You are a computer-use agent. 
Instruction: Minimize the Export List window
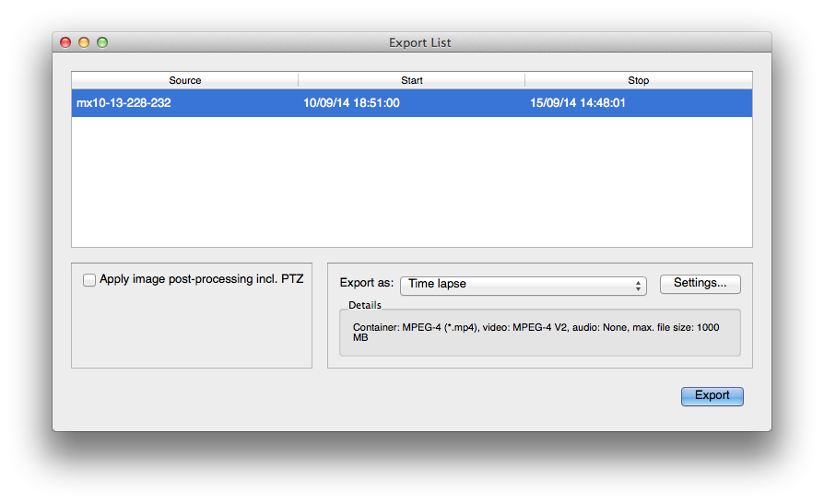[84, 42]
